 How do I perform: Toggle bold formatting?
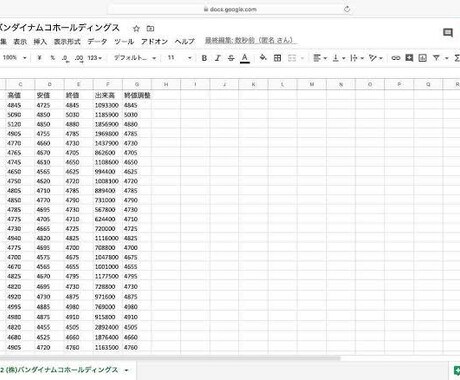click(x=204, y=58)
